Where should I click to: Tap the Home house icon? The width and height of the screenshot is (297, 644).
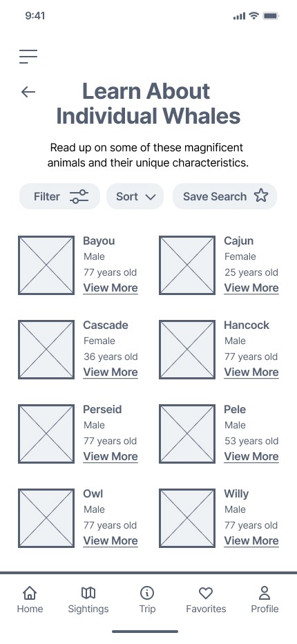[30, 593]
